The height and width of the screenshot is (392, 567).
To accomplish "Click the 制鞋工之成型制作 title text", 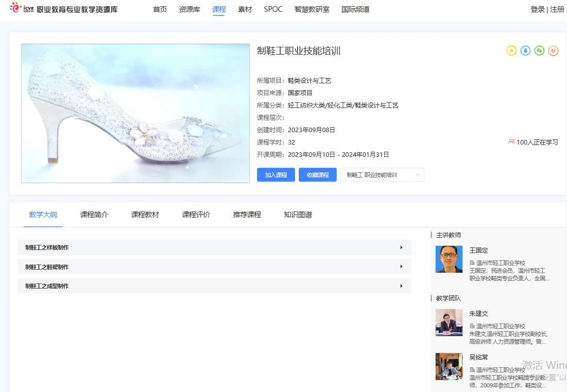I will [47, 286].
